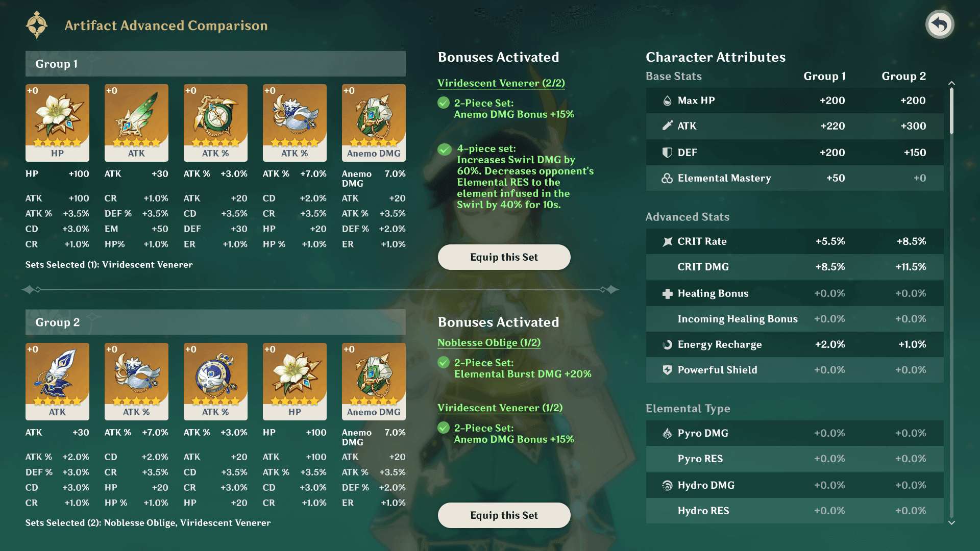Click Noblesse Oblige 2-Piece Set checkmark
Screen dimensions: 980x551
[444, 363]
